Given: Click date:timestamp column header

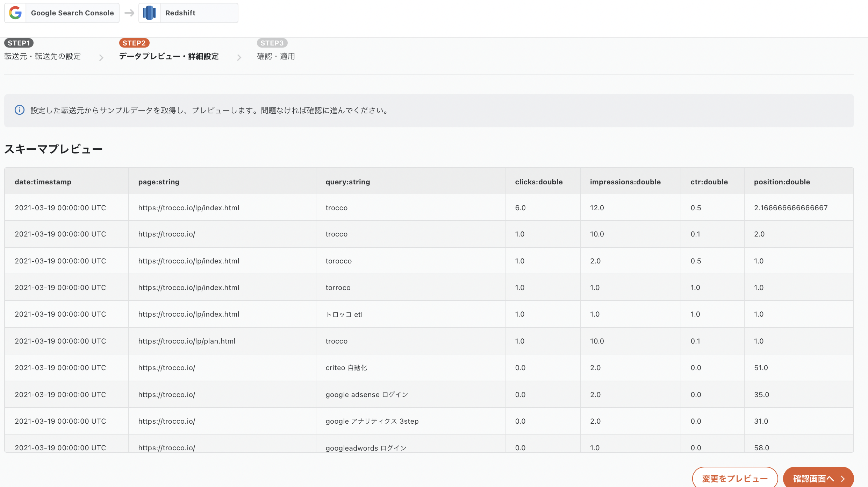Looking at the screenshot, I should [x=43, y=182].
